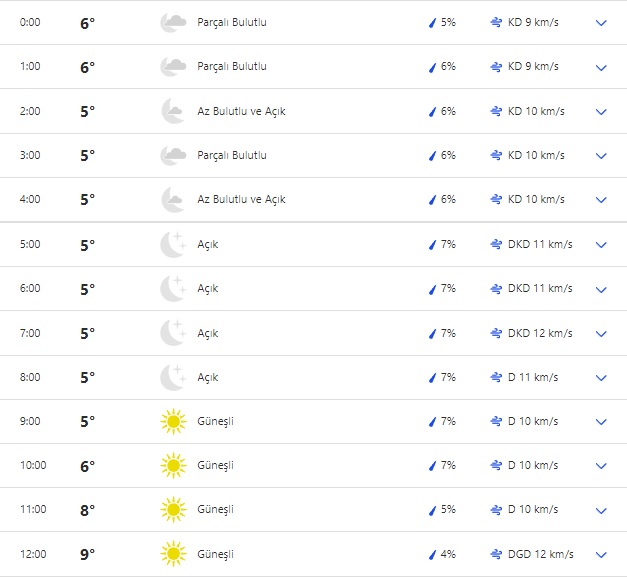
Task: Click the wind icon in the 7:00 row
Action: (x=496, y=333)
